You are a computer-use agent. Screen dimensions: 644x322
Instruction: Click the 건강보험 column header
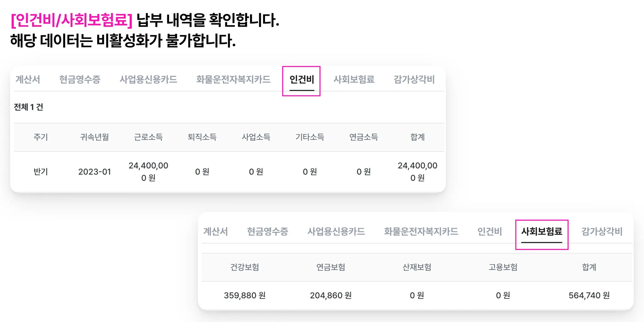[245, 267]
